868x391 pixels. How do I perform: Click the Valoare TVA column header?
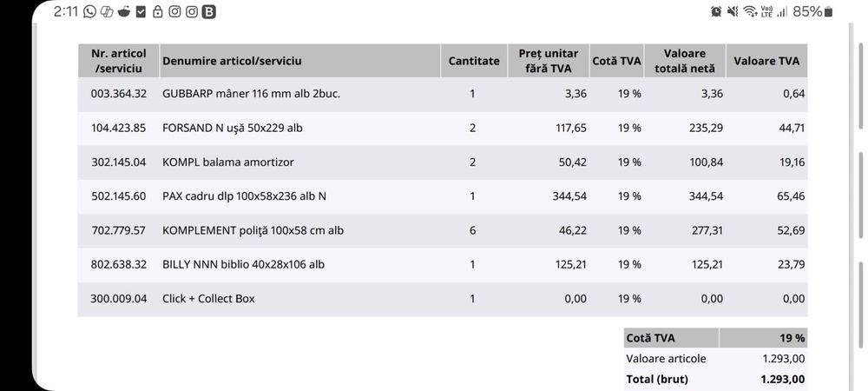pyautogui.click(x=766, y=61)
